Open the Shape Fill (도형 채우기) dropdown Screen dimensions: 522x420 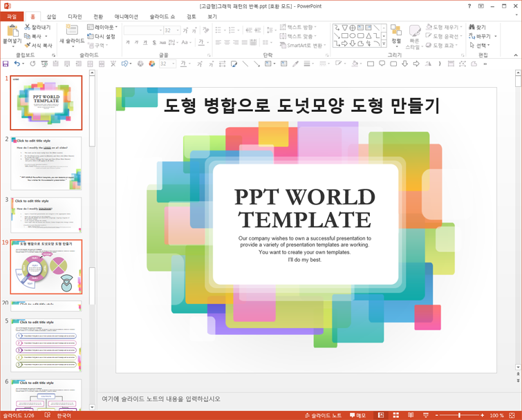click(x=444, y=27)
